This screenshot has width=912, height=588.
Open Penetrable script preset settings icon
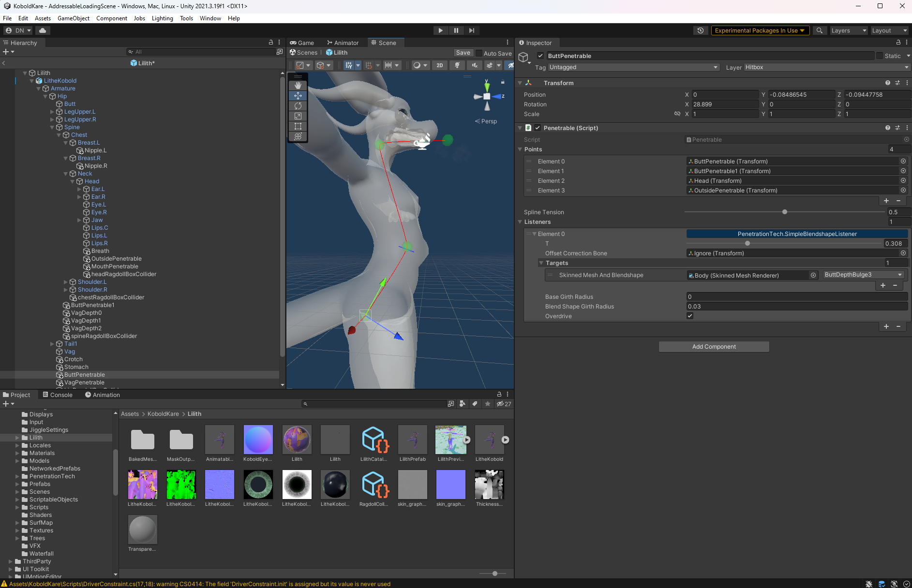point(897,128)
